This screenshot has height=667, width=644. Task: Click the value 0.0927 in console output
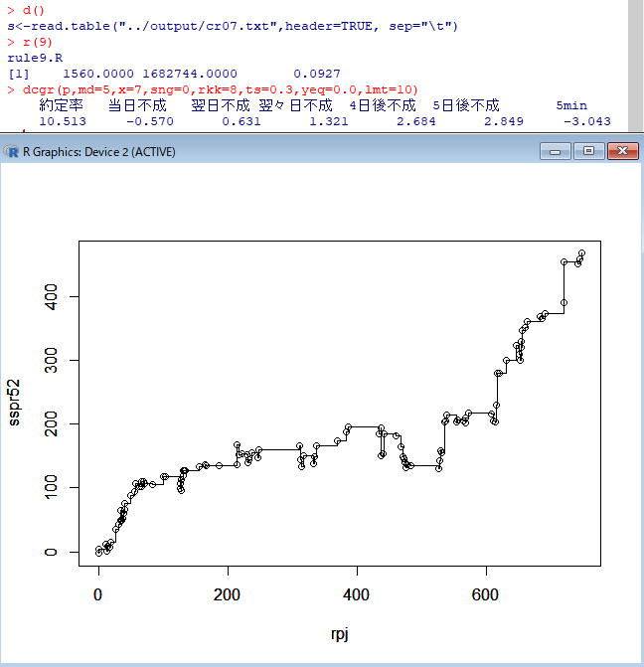click(317, 74)
